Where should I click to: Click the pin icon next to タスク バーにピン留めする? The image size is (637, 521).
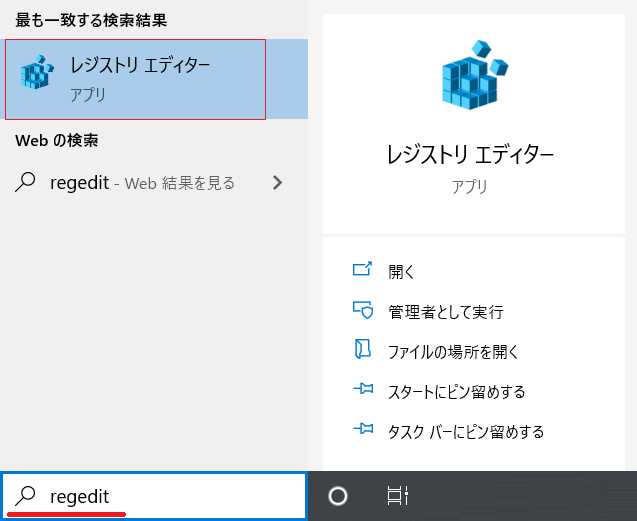363,428
